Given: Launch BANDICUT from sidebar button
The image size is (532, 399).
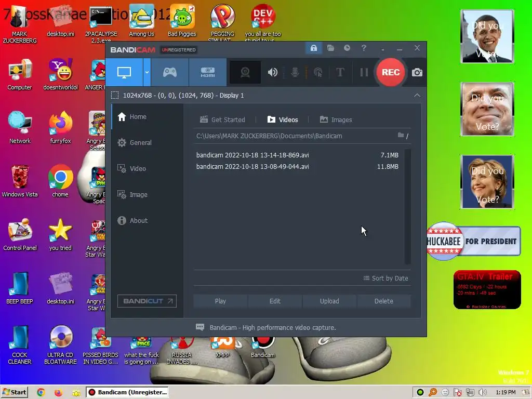Looking at the screenshot, I should (147, 301).
